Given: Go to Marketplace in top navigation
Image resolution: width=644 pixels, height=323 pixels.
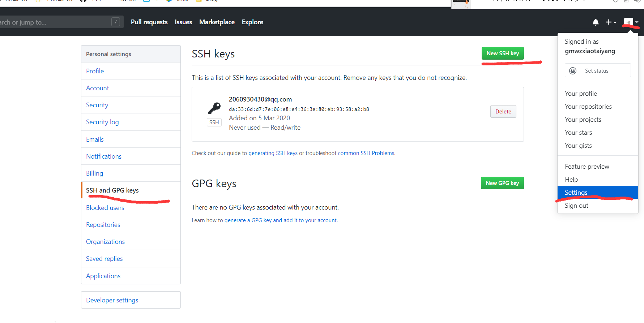Looking at the screenshot, I should point(217,22).
